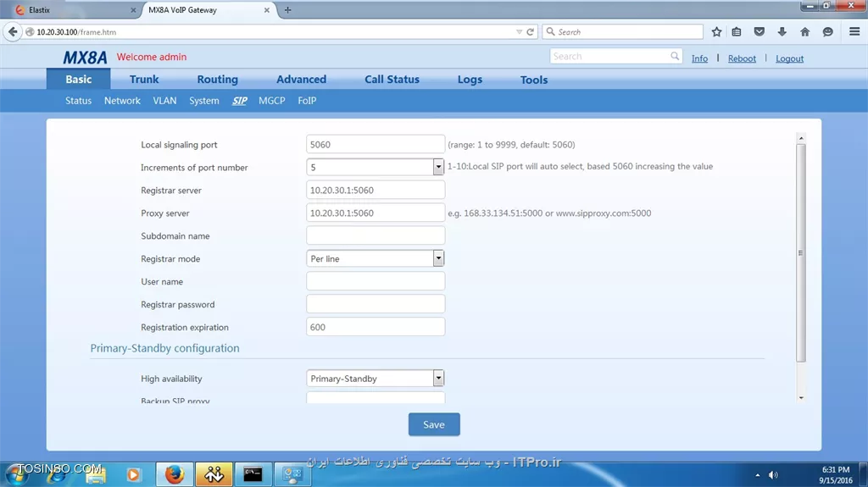Show hidden tray icons arrow

point(757,475)
